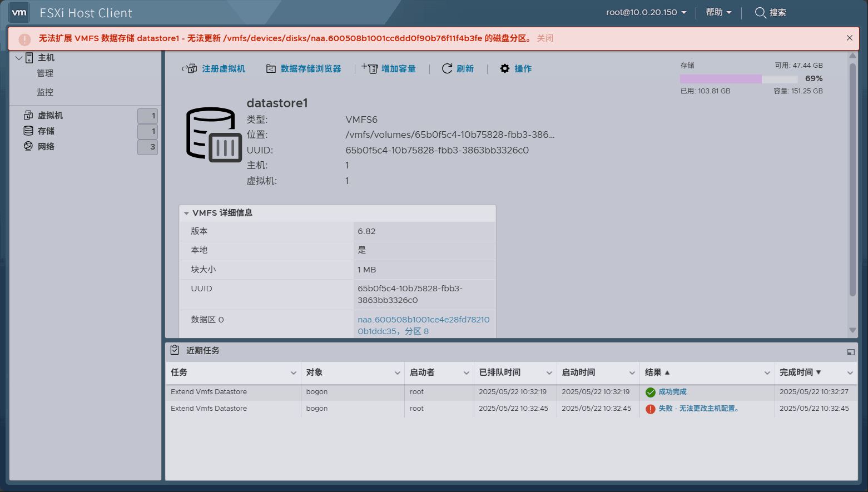The image size is (868, 492).
Task: Click the Storage database icon in sidebar
Action: coord(28,131)
